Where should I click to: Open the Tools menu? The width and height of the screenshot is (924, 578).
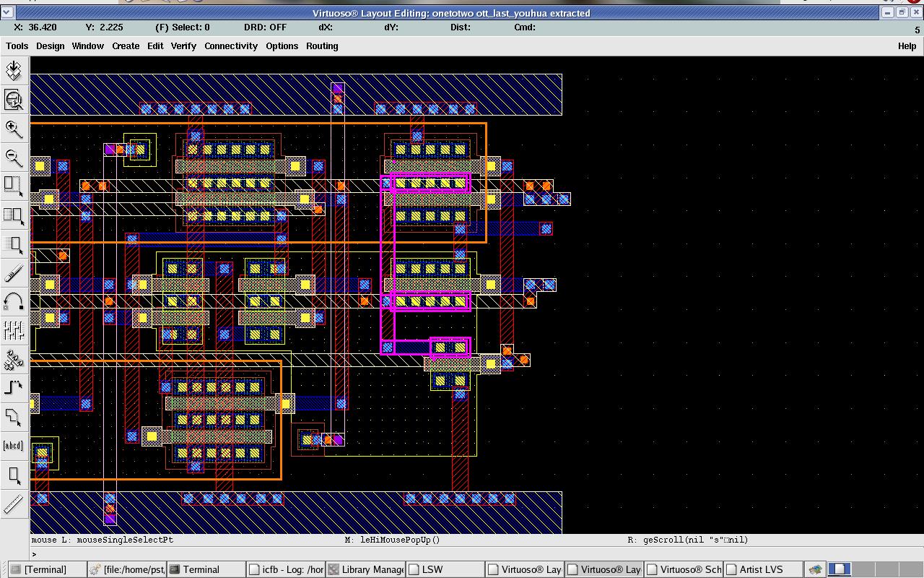(x=17, y=46)
